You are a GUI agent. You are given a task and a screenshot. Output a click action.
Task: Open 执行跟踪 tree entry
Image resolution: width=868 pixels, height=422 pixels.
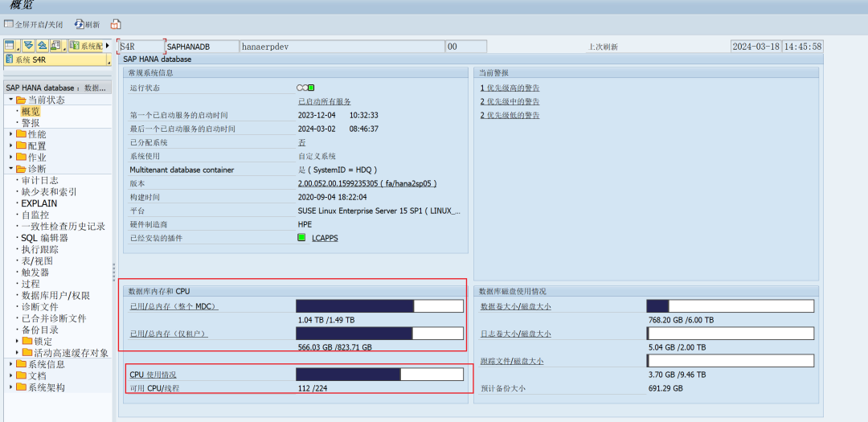coord(40,250)
